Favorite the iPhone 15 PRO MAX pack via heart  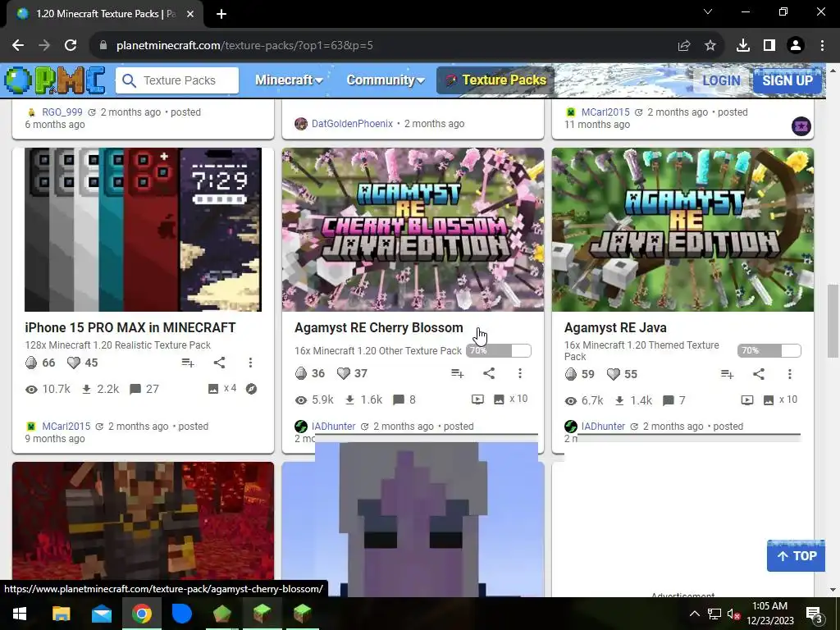(x=73, y=363)
